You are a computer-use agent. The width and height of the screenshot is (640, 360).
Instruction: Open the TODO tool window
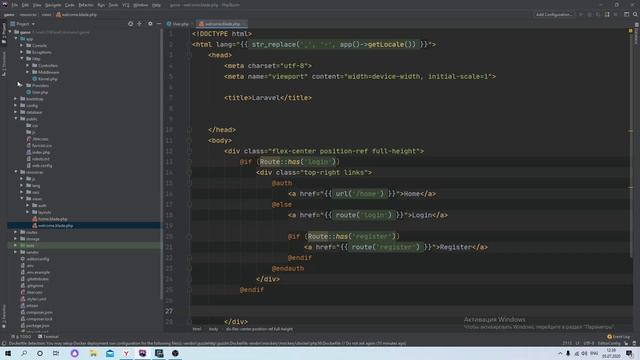[x=21, y=337]
